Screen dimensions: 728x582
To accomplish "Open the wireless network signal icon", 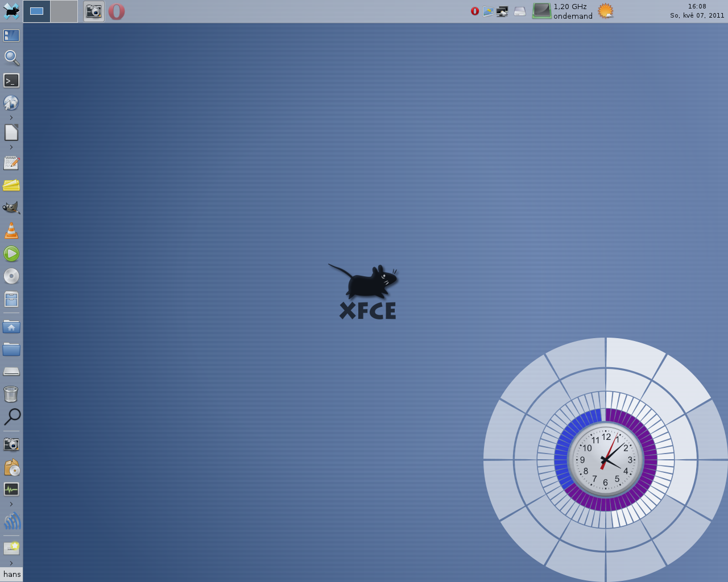I will (x=11, y=521).
